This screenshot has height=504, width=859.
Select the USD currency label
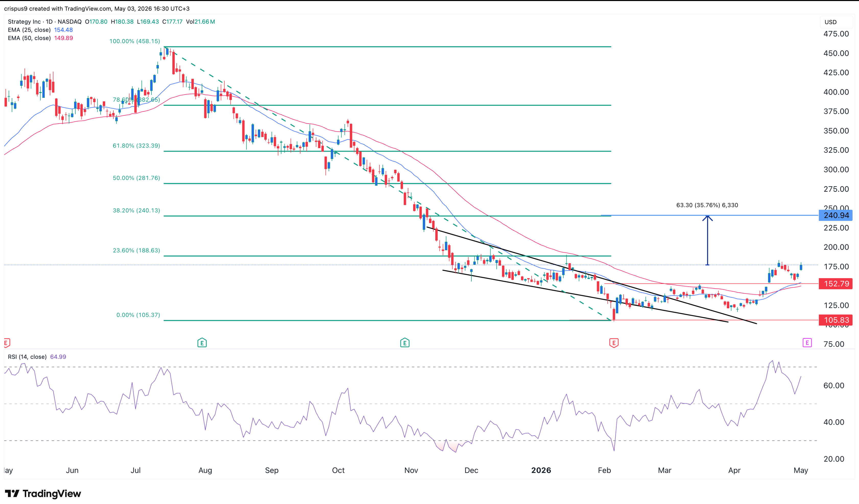(831, 22)
